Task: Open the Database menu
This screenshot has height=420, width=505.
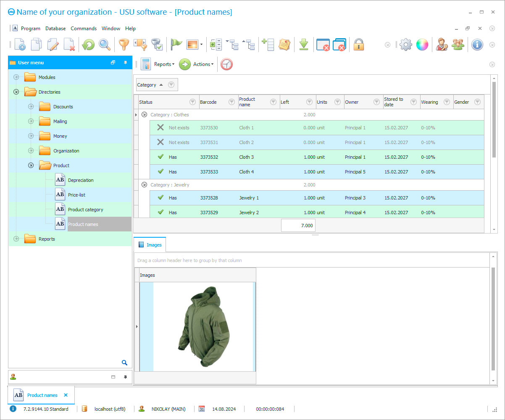Action: coord(55,28)
